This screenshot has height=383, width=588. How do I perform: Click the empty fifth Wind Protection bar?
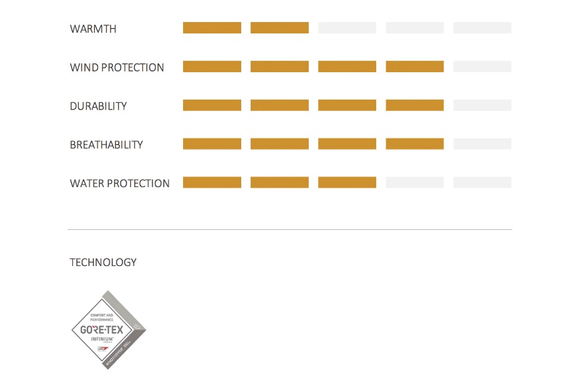(482, 66)
